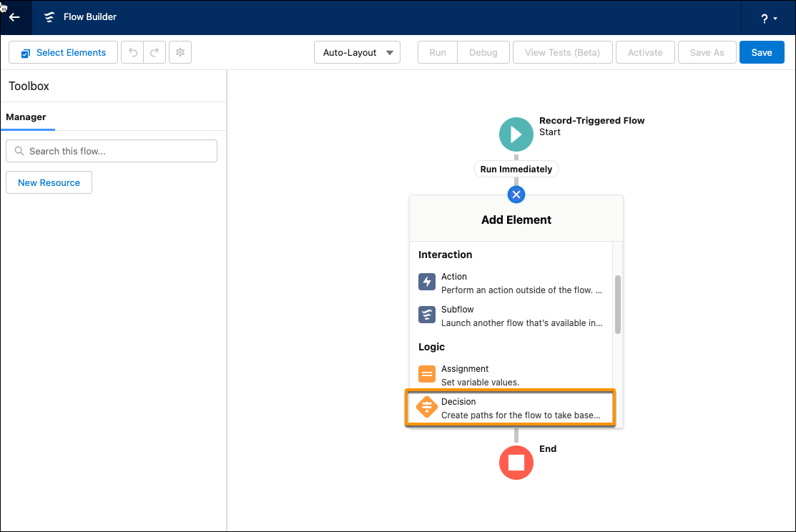Click 'Perform an action outside' description
The height and width of the screenshot is (532, 796).
[x=521, y=290]
